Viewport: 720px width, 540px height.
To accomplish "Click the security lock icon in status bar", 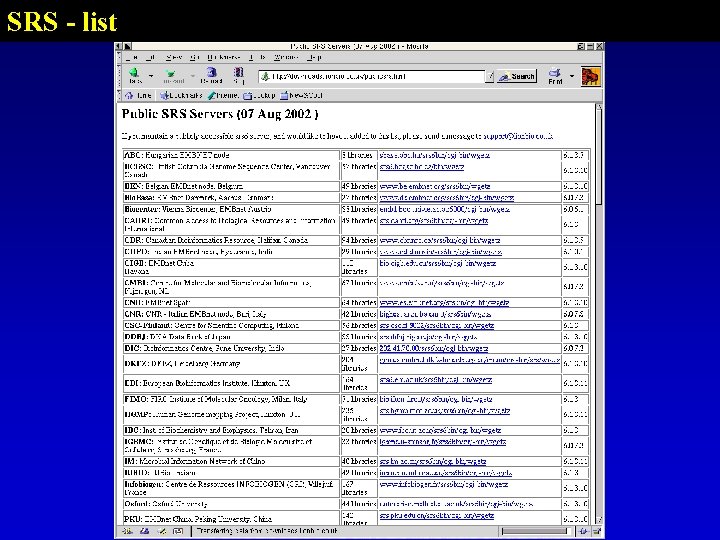I will pyautogui.click(x=597, y=531).
